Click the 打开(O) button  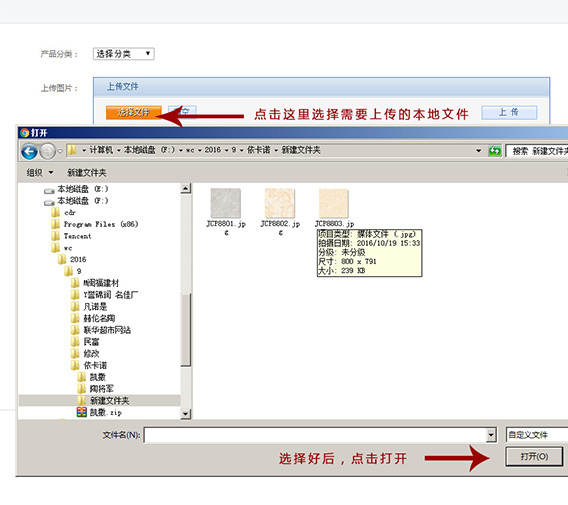click(x=534, y=456)
